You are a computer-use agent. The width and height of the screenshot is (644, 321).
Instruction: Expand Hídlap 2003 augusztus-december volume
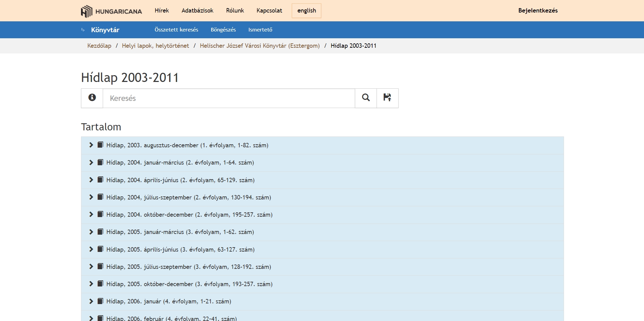(x=91, y=145)
